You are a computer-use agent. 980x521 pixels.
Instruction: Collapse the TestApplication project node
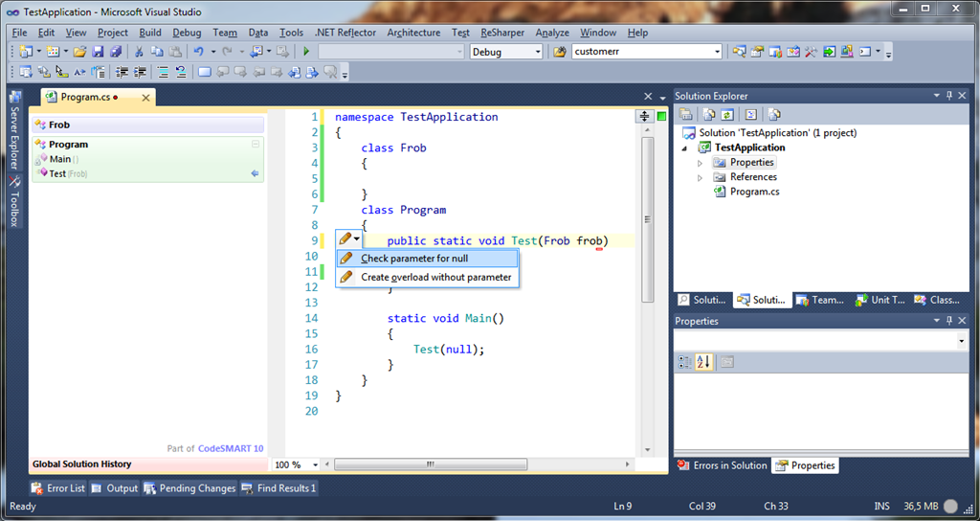[x=683, y=148]
